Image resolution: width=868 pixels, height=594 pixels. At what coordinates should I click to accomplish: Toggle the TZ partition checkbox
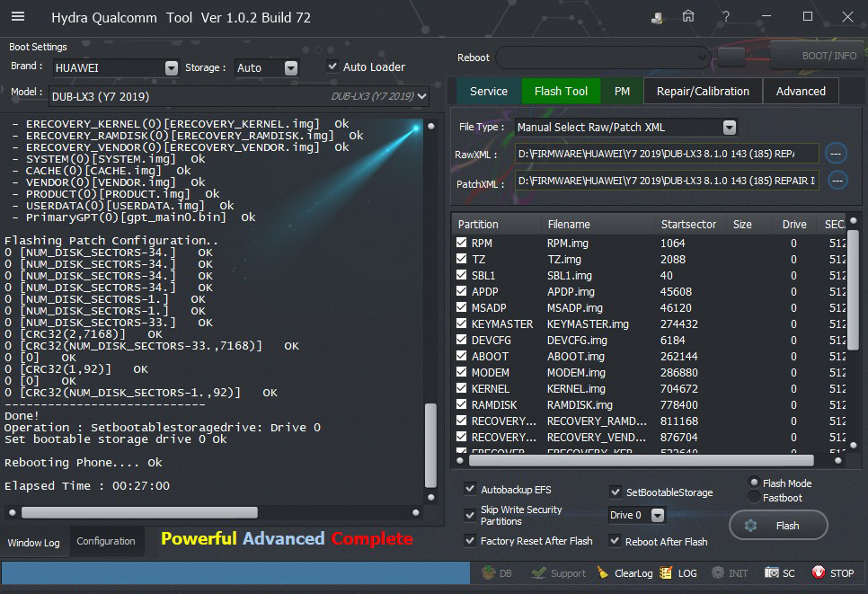point(461,259)
